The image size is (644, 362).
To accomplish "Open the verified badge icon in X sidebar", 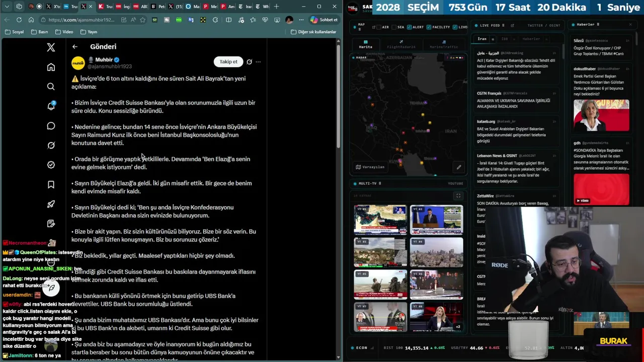I will (51, 165).
